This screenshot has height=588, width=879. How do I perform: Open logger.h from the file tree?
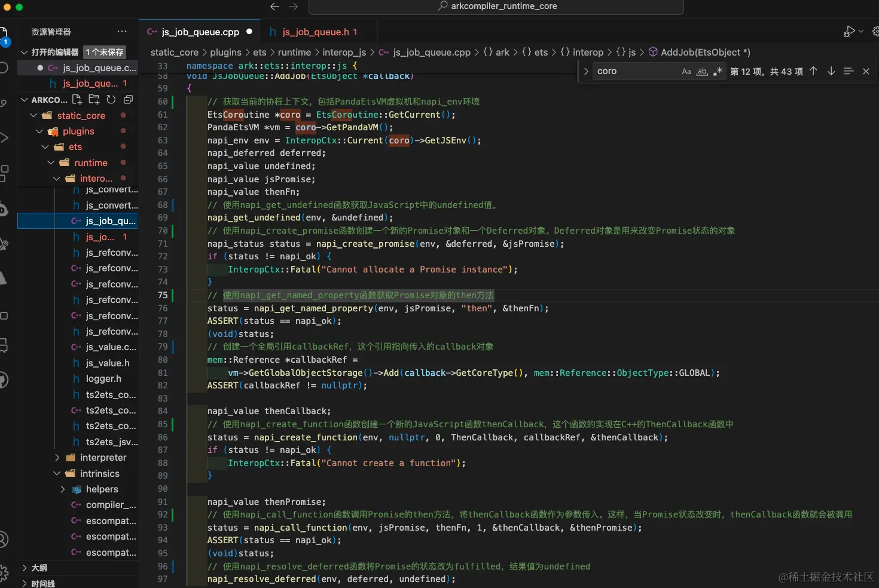pos(103,379)
